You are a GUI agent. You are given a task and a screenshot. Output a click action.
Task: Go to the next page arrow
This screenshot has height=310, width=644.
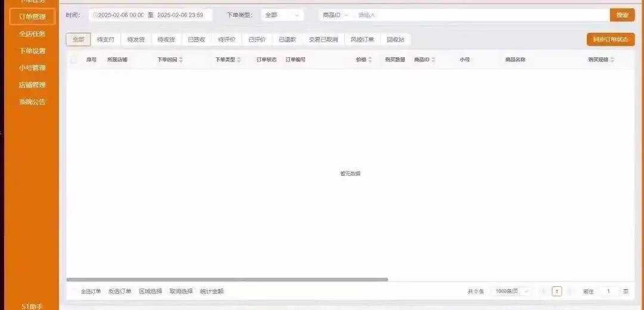(x=570, y=292)
